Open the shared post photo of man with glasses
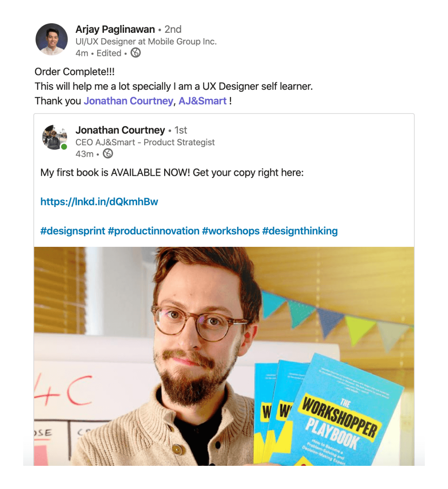Screen dimensions: 448x489 click(224, 356)
